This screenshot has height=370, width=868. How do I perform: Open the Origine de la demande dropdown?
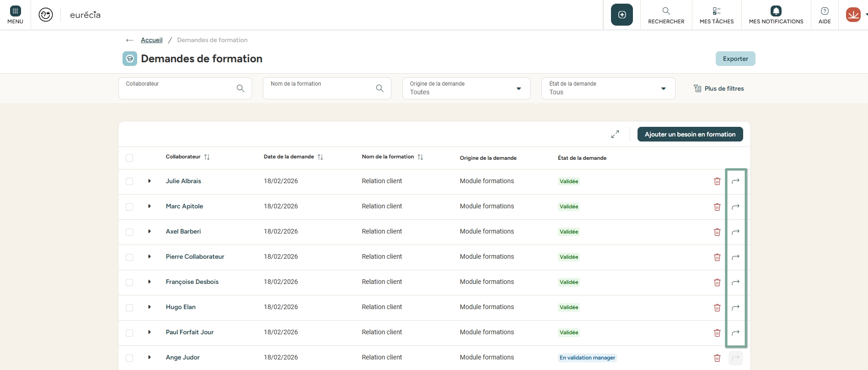(466, 88)
